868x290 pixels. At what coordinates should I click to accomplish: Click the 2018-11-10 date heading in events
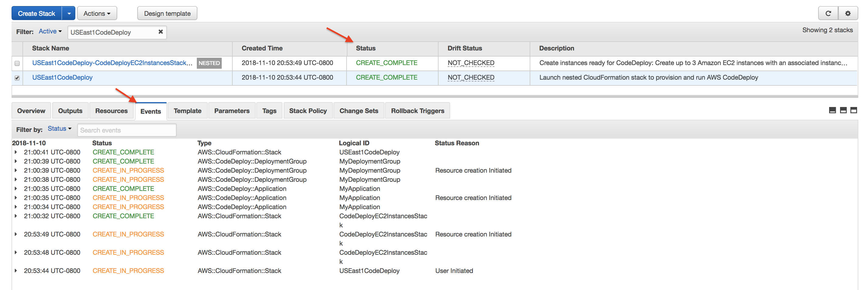click(x=29, y=143)
